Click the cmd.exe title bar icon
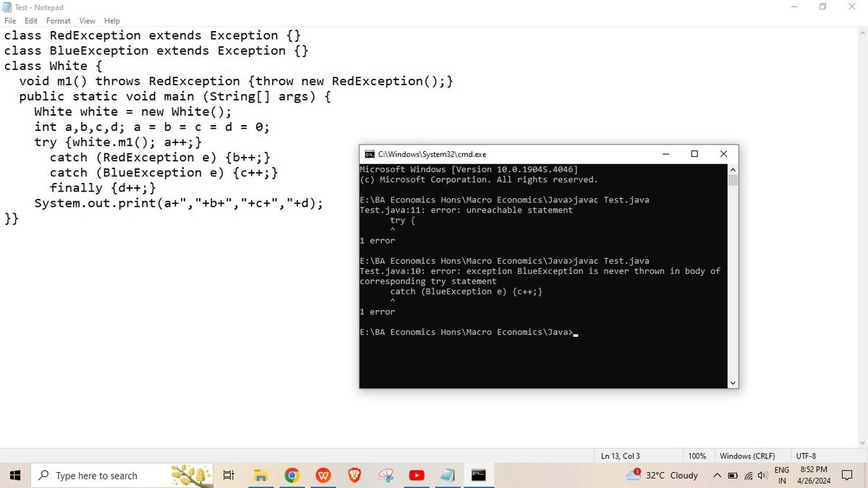Viewport: 868px width, 488px height. (x=369, y=154)
